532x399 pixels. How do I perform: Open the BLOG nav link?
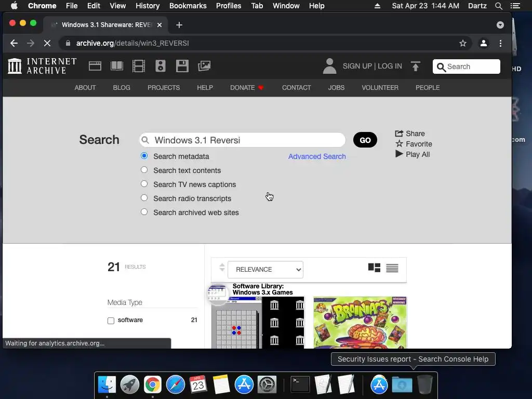pyautogui.click(x=122, y=87)
